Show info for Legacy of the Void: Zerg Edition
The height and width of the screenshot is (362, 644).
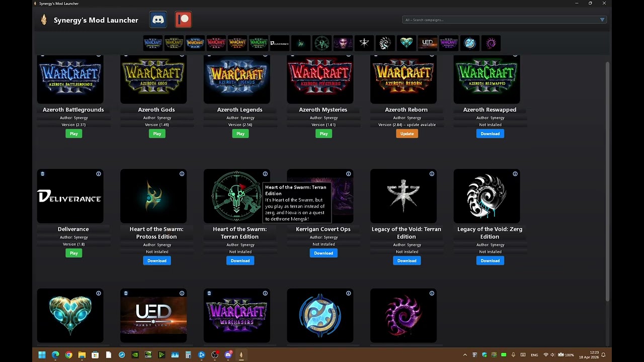(x=515, y=174)
